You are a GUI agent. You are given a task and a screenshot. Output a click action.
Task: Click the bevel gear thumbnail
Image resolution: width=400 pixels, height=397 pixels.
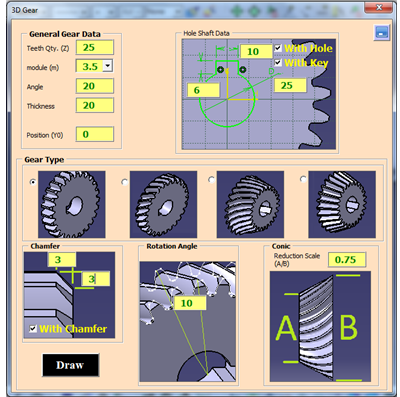coord(342,204)
